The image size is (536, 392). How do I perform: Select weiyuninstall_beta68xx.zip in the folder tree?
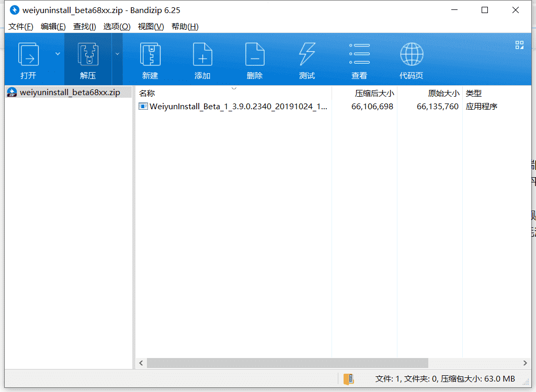[x=70, y=93]
